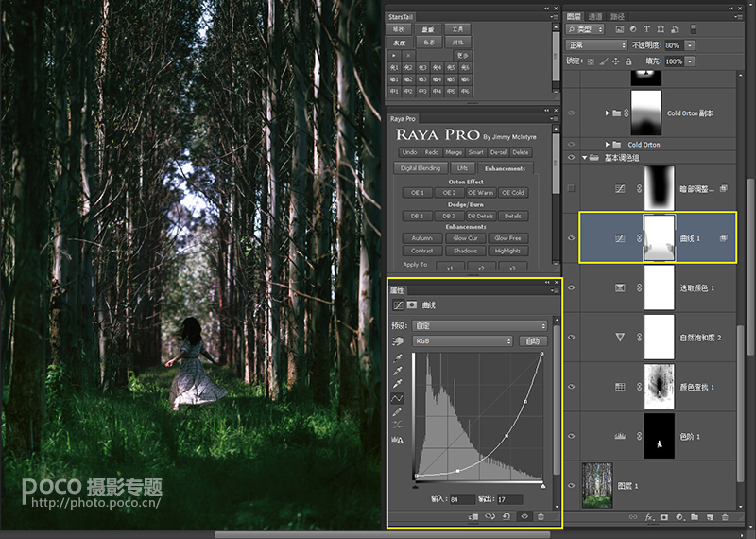Create a new group folder
The width and height of the screenshot is (756, 539).
pos(695,517)
